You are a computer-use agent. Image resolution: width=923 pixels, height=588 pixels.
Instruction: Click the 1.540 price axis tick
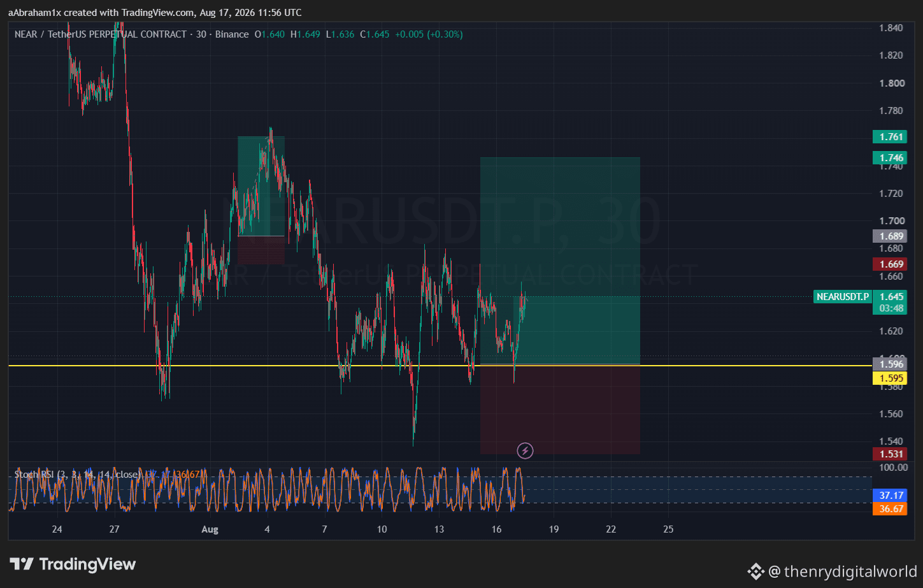(x=891, y=441)
